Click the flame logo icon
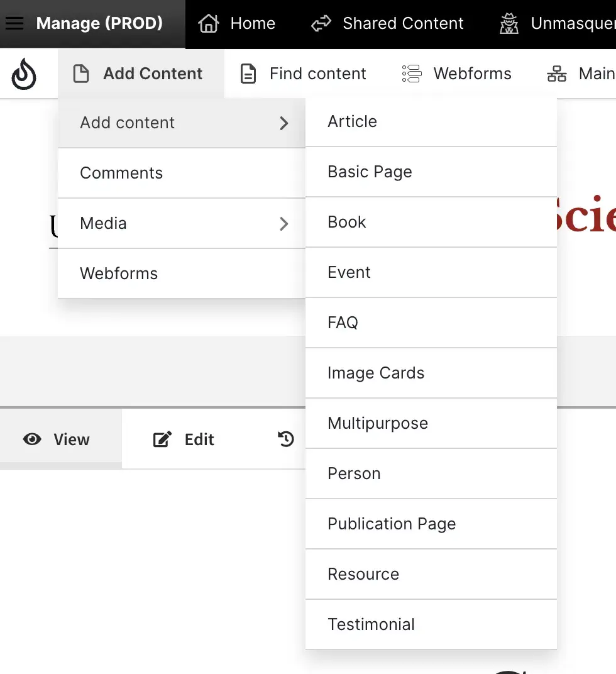This screenshot has width=616, height=674. click(x=24, y=74)
